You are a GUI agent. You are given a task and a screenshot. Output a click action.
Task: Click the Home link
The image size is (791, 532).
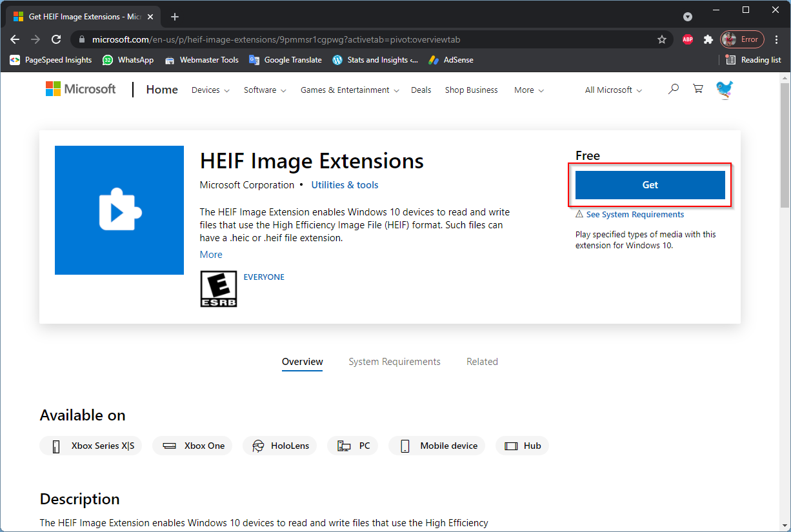click(162, 90)
